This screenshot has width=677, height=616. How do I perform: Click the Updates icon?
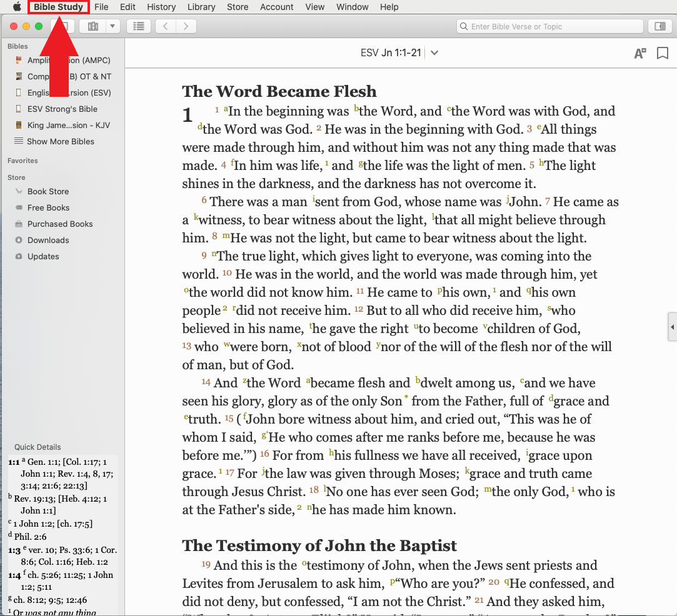pyautogui.click(x=19, y=256)
